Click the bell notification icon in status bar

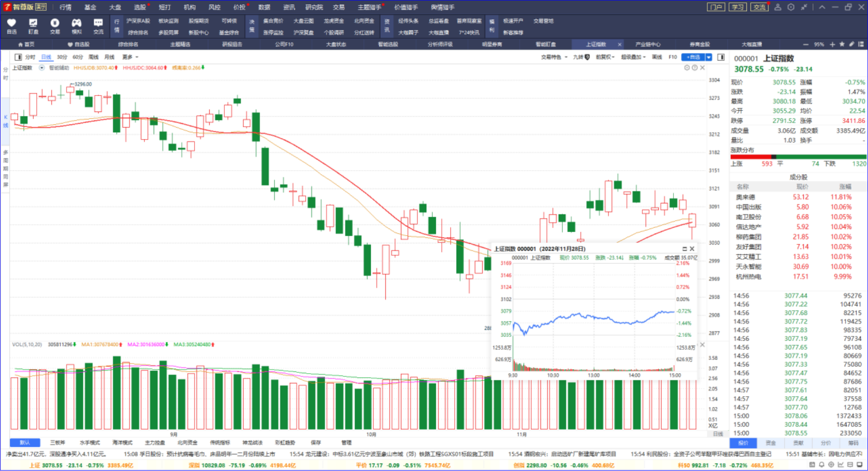(x=822, y=465)
